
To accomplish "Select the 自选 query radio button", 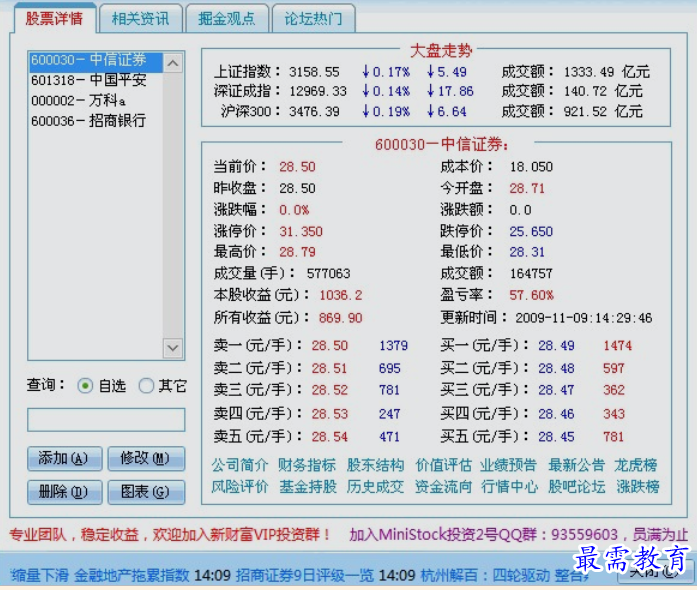I will point(85,385).
